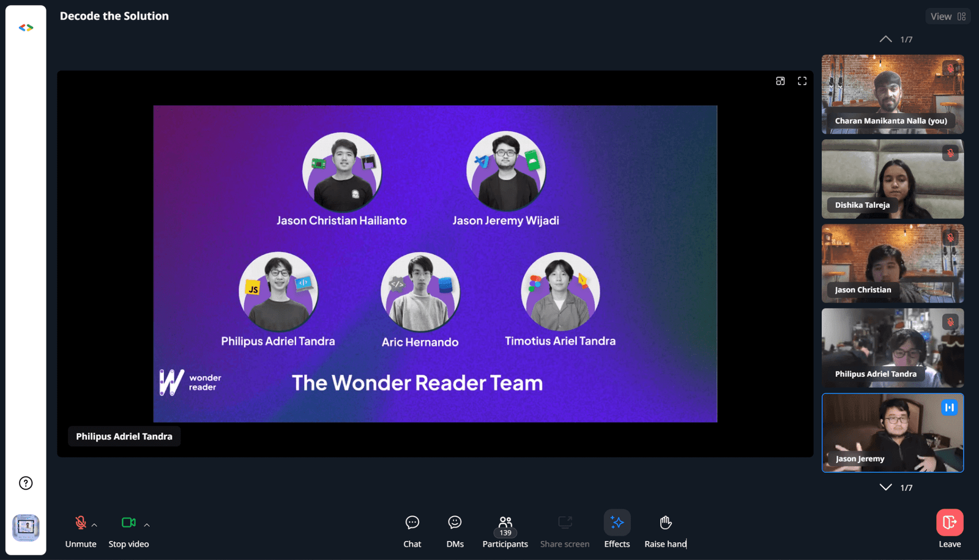
Task: Open the help question mark icon
Action: 26,483
